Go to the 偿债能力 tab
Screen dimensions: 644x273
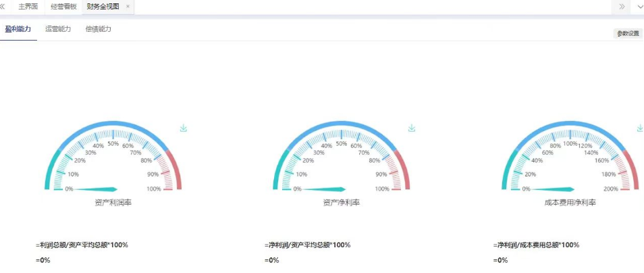99,30
